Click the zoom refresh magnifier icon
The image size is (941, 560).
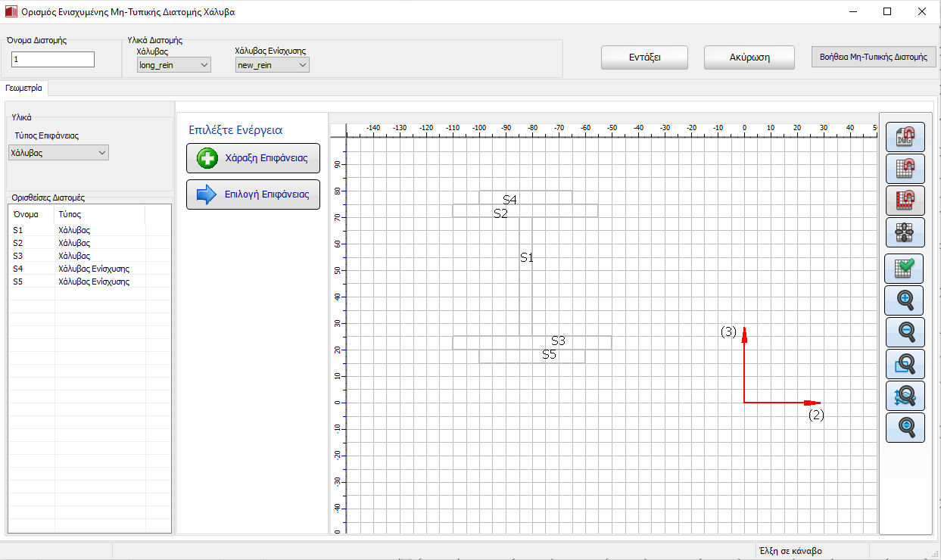coord(905,396)
